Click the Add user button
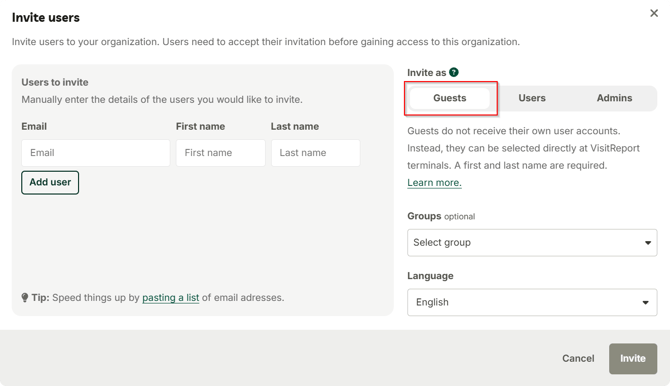 [50, 183]
